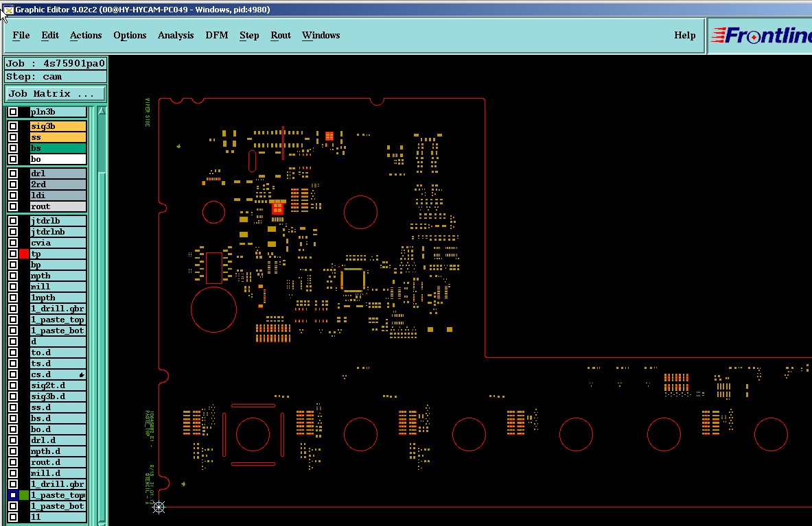Toggle the tp layer checkbox

tap(14, 254)
